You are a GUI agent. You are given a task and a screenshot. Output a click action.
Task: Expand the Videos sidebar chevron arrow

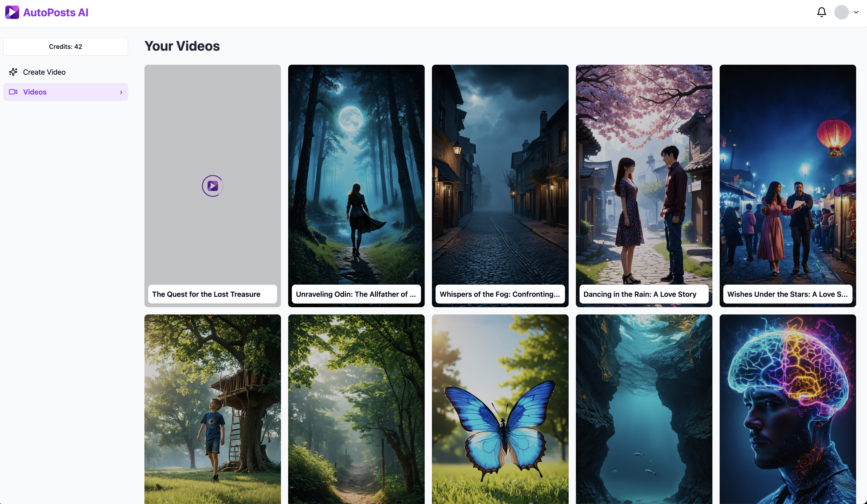pyautogui.click(x=121, y=92)
